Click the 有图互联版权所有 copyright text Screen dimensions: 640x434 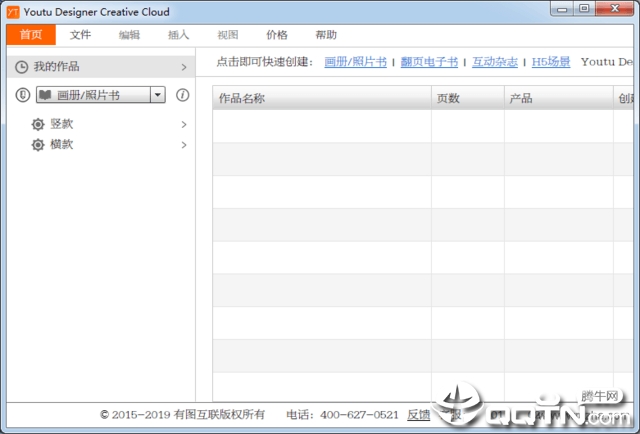coord(220,415)
